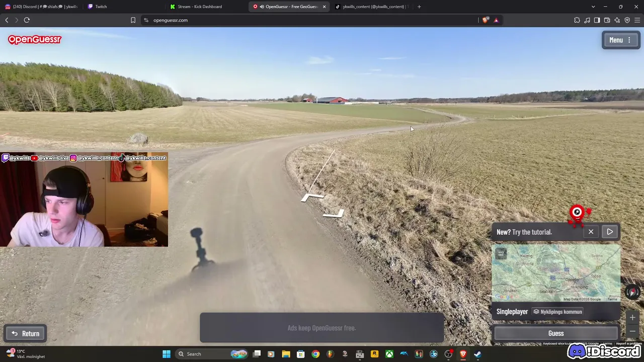Open the Windows Start menu
Viewport: 644px width, 362px height.
167,354
